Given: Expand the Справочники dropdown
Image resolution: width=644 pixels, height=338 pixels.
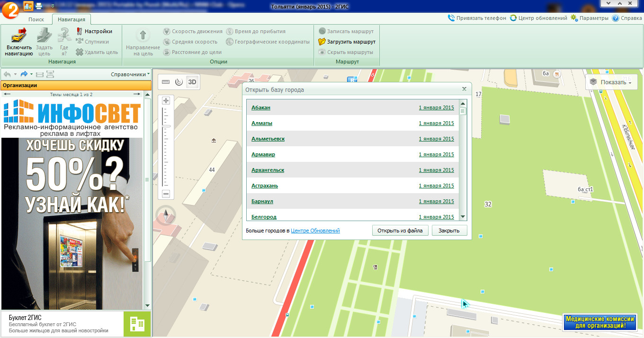Looking at the screenshot, I should tap(130, 74).
